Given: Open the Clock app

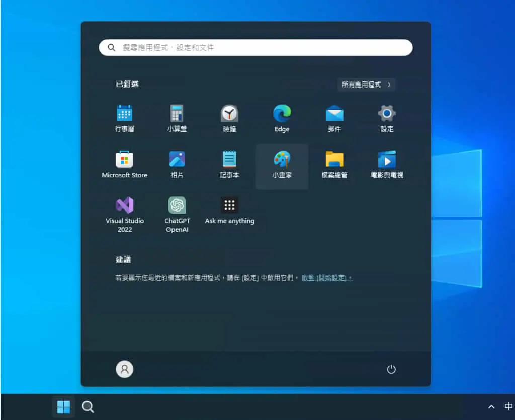Looking at the screenshot, I should click(x=229, y=119).
